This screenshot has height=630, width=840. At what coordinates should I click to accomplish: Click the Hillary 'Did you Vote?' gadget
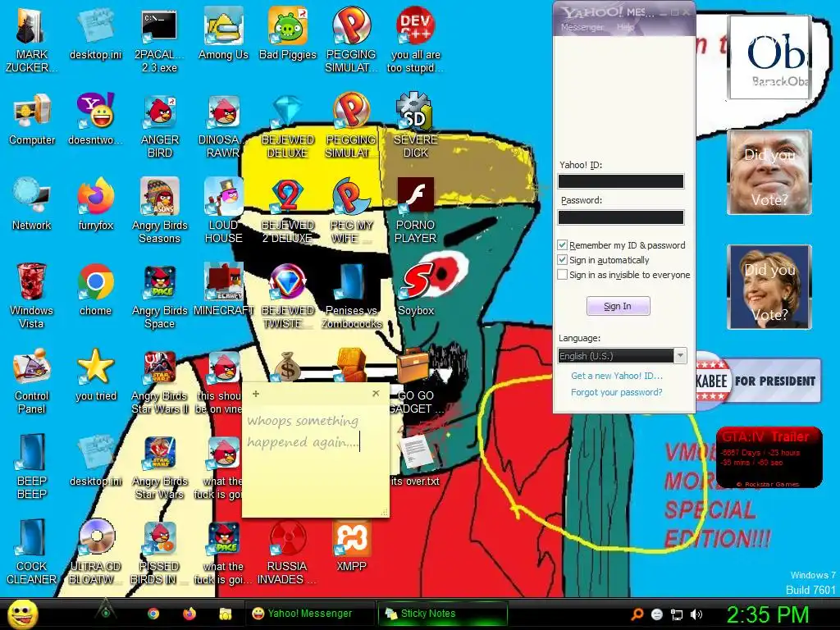tap(769, 286)
